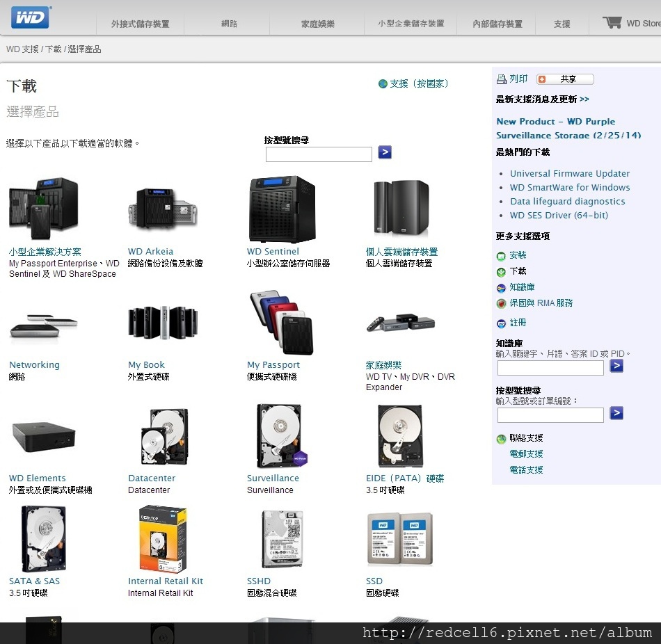The height and width of the screenshot is (644, 661).
Task: Open Data lifeguard diagnostics link
Action: click(x=567, y=202)
